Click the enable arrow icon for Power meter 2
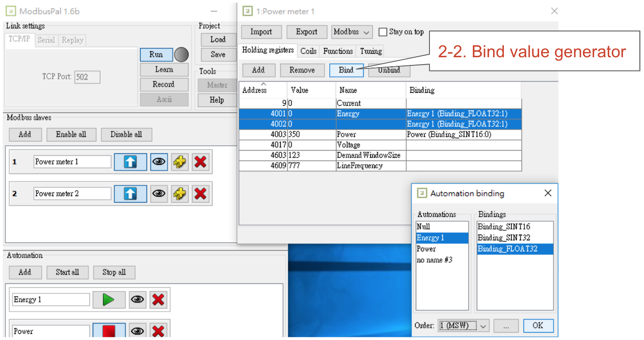This screenshot has width=644, height=340. coord(130,194)
